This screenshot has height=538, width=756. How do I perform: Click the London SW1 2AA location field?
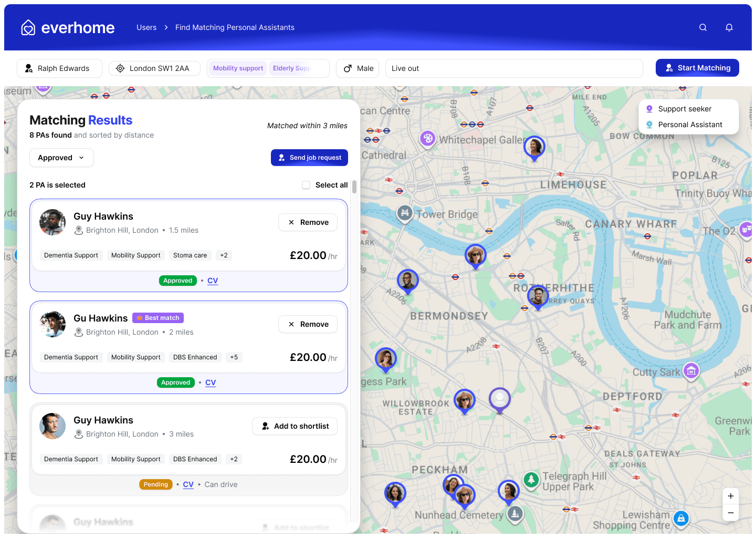[154, 68]
